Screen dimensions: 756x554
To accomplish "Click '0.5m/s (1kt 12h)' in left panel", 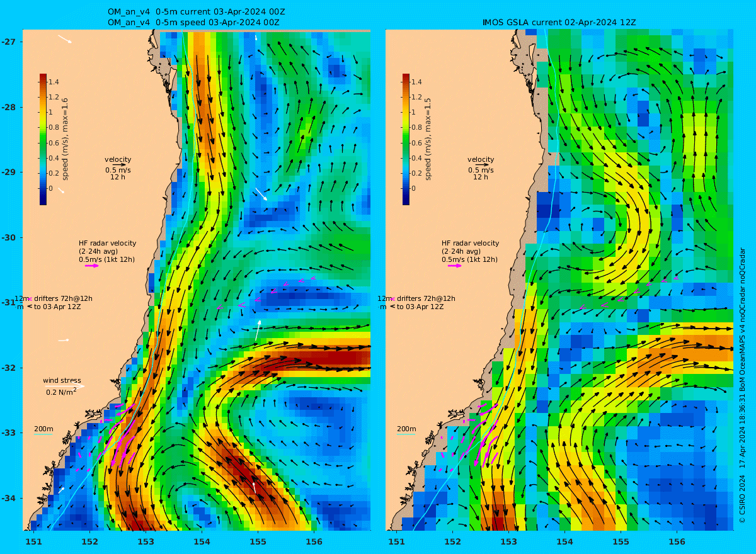I will tap(107, 259).
